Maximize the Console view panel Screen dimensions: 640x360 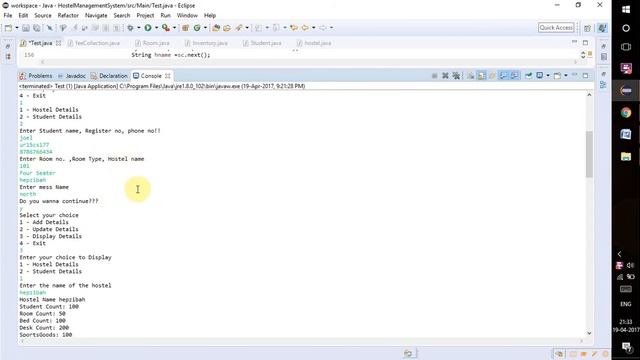coord(585,76)
